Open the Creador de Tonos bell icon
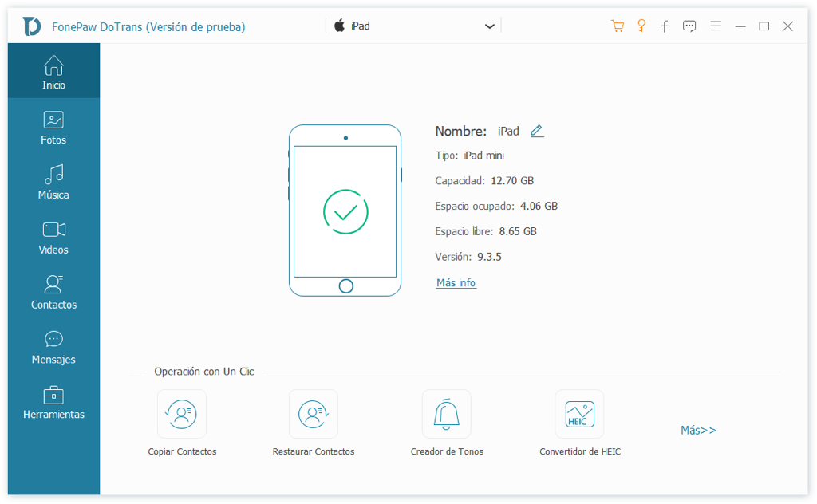Image resolution: width=817 pixels, height=504 pixels. click(x=447, y=414)
